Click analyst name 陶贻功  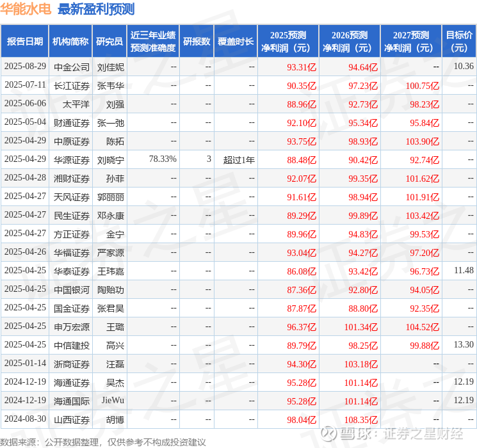[x=110, y=290]
